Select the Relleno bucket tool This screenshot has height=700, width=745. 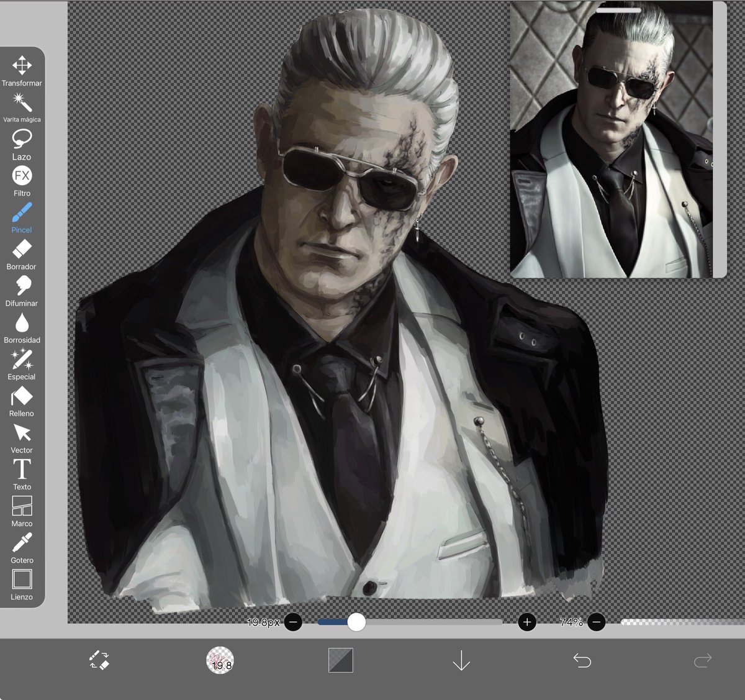click(22, 401)
